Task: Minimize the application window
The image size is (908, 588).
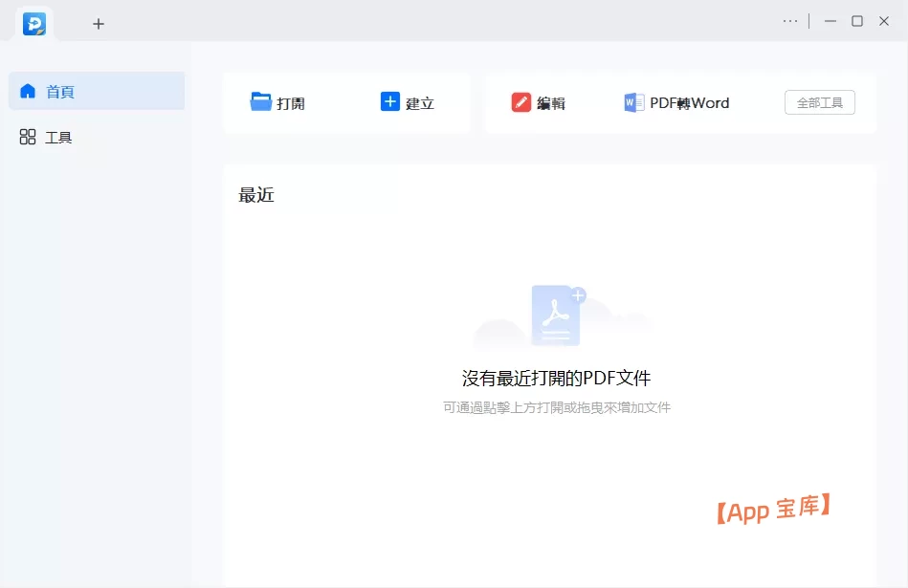Action: coord(829,20)
